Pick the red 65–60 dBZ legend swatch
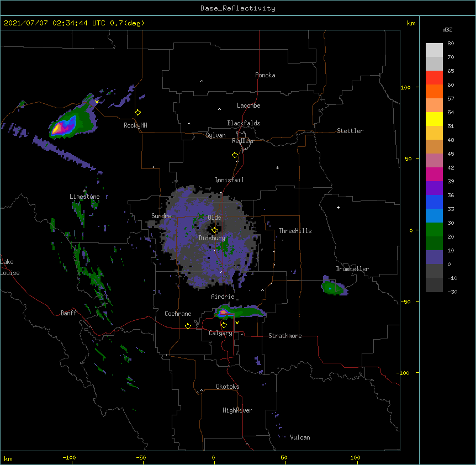 click(x=434, y=78)
